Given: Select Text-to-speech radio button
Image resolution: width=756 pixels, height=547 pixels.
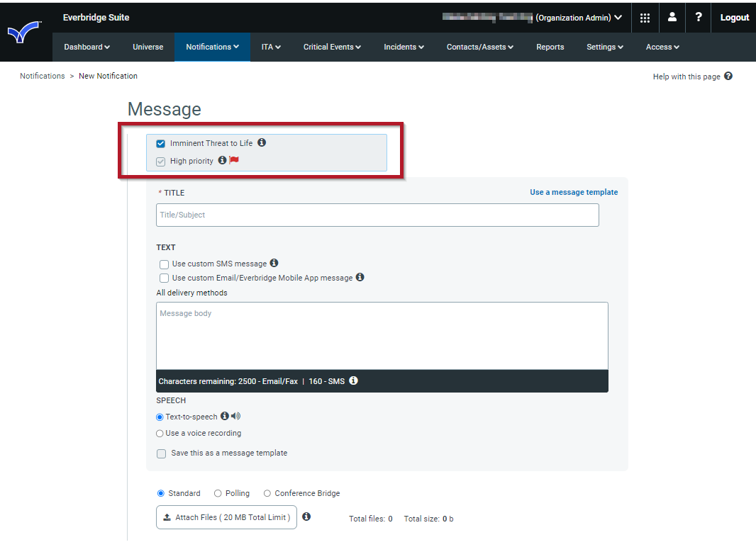Looking at the screenshot, I should [160, 417].
